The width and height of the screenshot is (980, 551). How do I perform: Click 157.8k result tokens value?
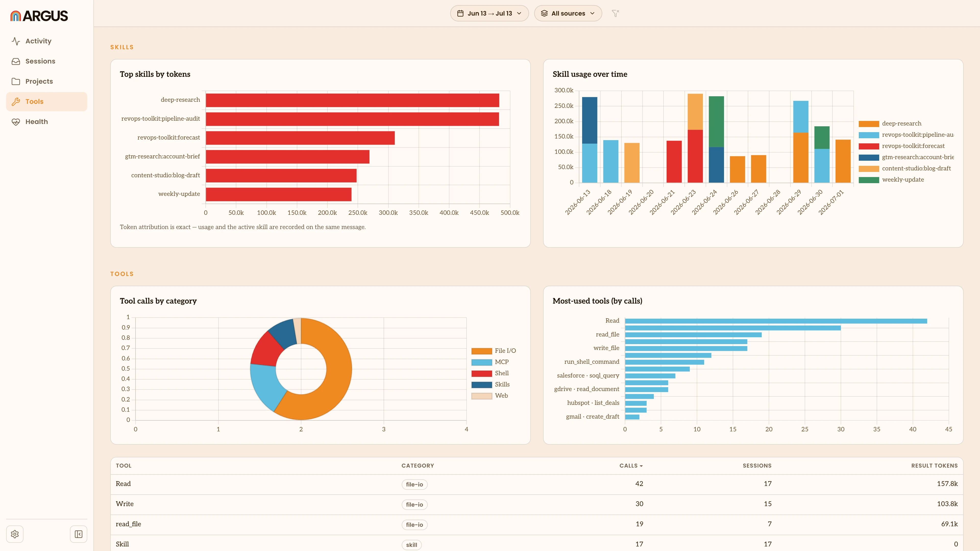[947, 484]
